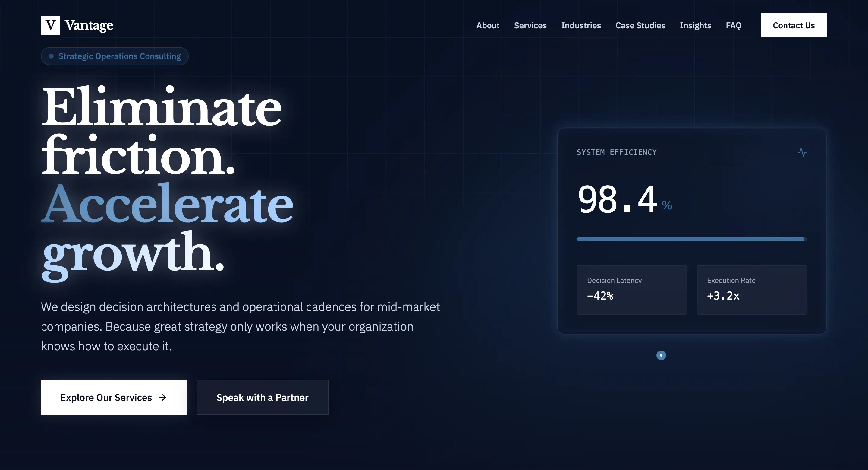Viewport: 868px width, 470px height.
Task: Click the 98.4 efficiency value
Action: click(x=617, y=200)
